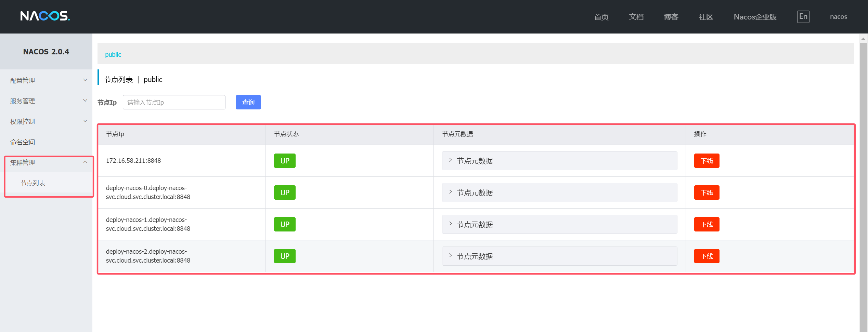
Task: Open Nacos企业版 link in header
Action: pos(755,17)
